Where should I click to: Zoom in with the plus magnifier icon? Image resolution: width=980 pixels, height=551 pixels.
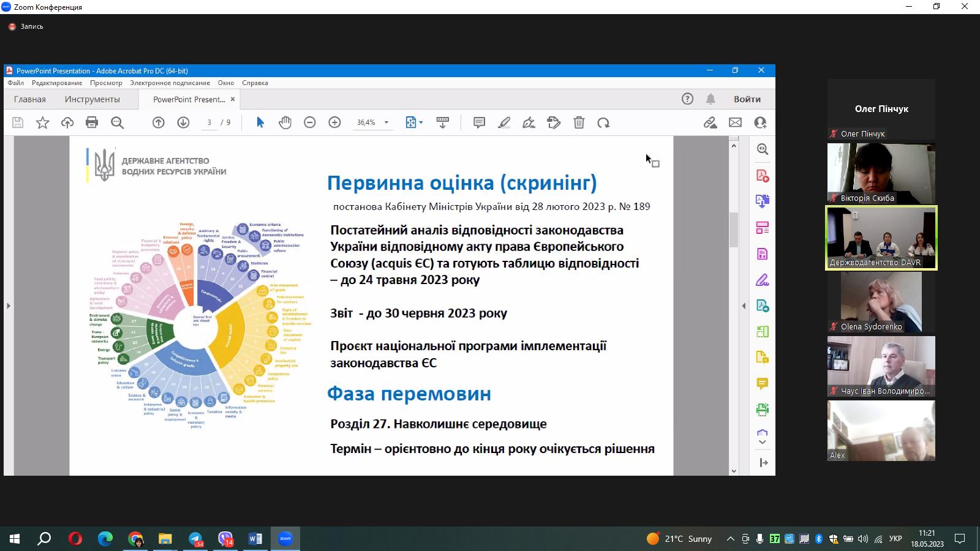point(334,122)
